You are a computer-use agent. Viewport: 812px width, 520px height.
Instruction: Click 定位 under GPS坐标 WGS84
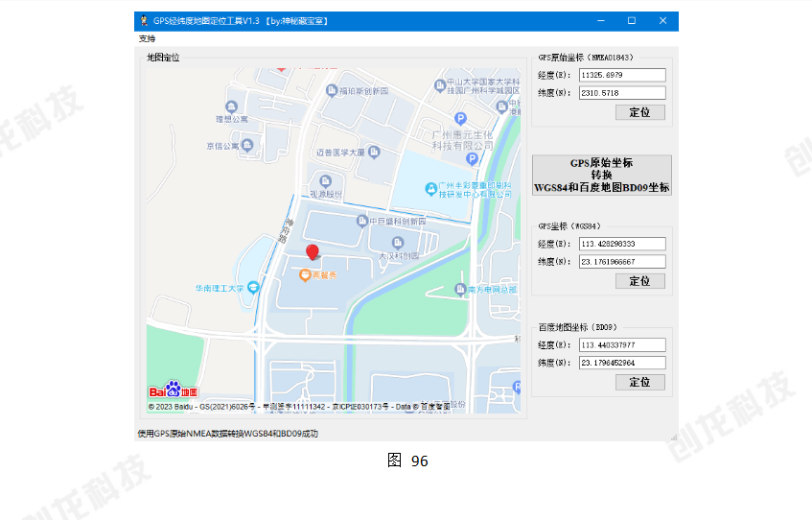(x=640, y=281)
